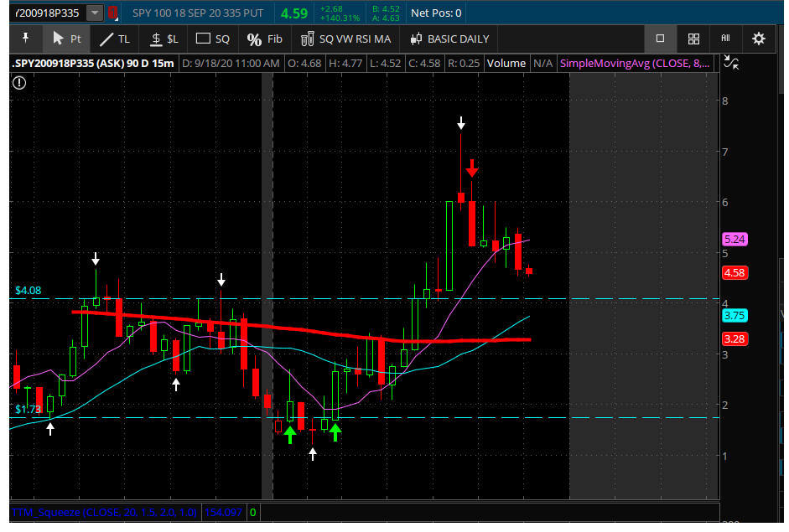Switch to single chart layout
Screen dimensions: 789x532
pyautogui.click(x=660, y=39)
